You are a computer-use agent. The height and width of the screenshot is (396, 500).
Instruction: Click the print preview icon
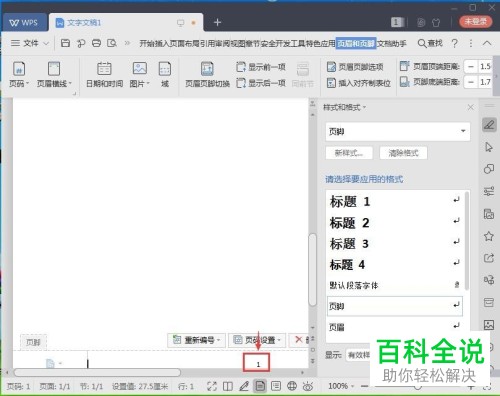(x=112, y=43)
